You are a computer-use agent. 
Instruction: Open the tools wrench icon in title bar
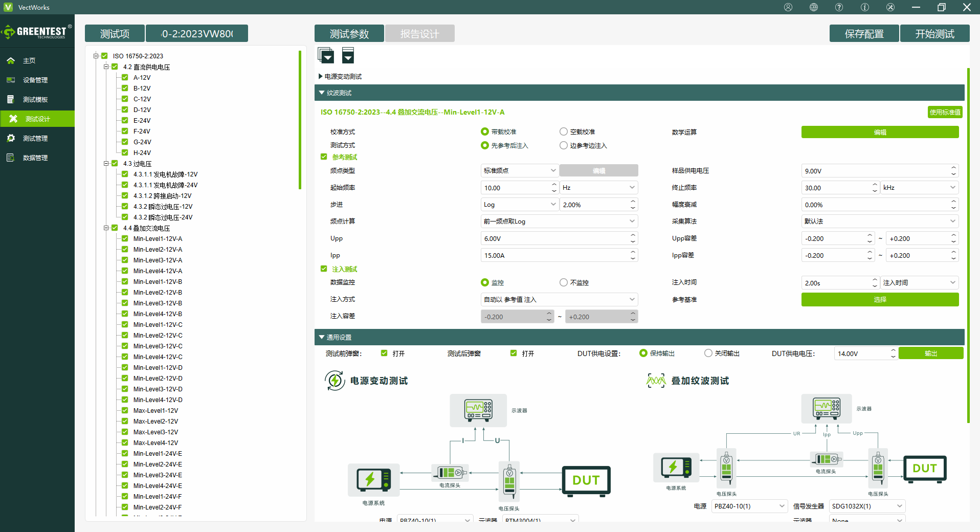point(890,7)
